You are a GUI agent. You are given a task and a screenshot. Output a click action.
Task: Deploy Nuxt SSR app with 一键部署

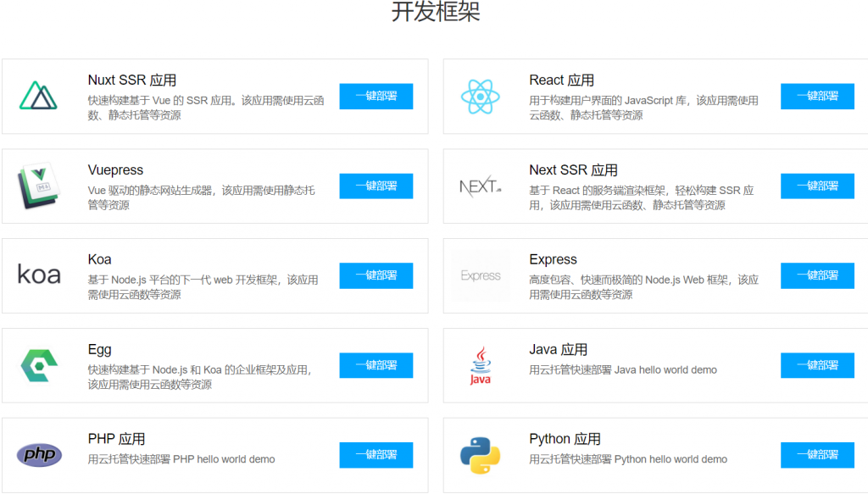(x=376, y=97)
